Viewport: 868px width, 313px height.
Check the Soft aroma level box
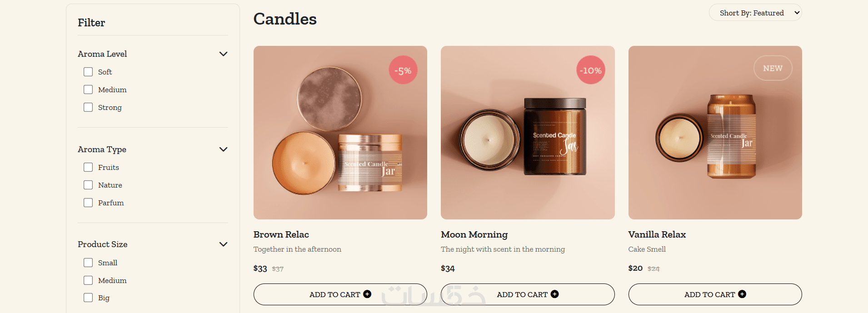tap(88, 72)
